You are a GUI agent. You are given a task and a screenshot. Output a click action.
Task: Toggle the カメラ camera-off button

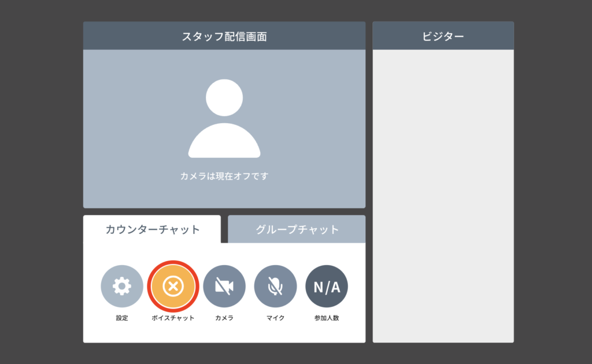coord(224,286)
